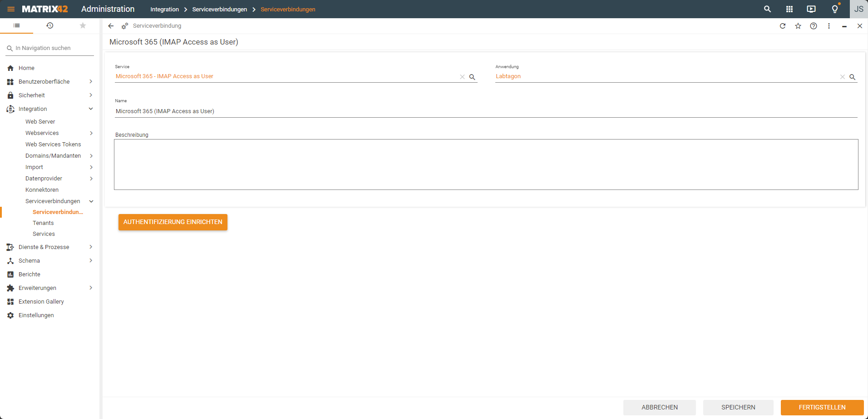This screenshot has width=868, height=419.
Task: Open Services navigation item
Action: (x=44, y=234)
